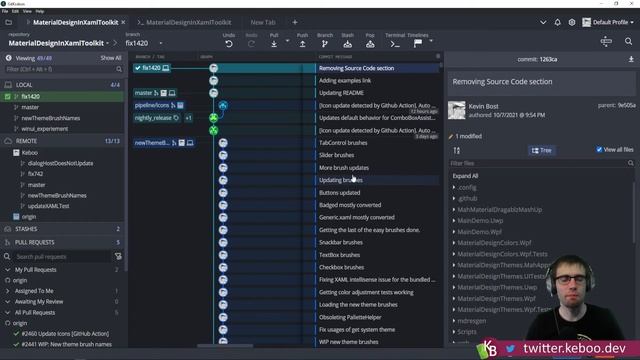Viewport: 640px width, 360px height.
Task: Click the pull request filter icon
Action: click(118, 256)
